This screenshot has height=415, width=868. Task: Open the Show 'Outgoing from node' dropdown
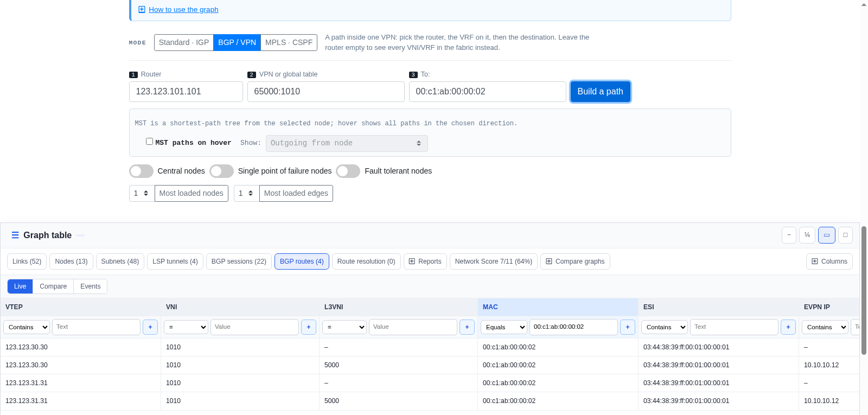pyautogui.click(x=347, y=143)
